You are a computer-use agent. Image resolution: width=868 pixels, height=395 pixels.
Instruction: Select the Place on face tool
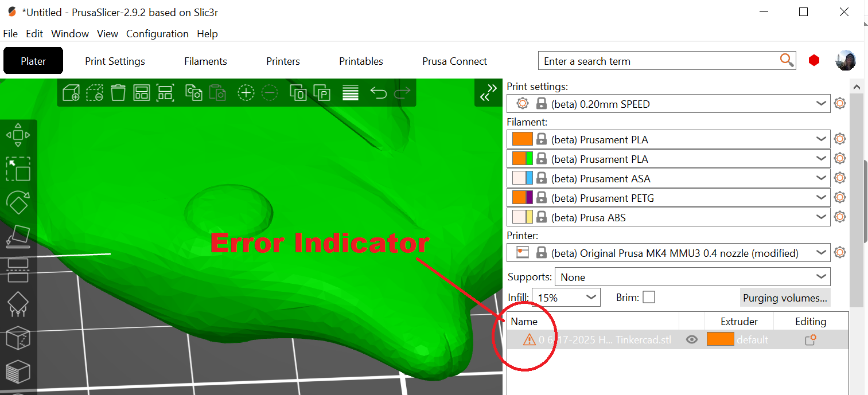[18, 236]
